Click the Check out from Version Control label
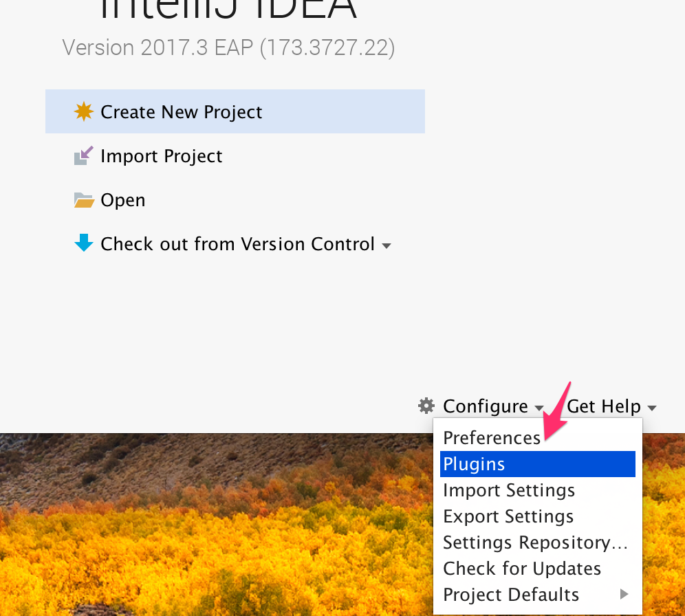This screenshot has height=616, width=685. [x=237, y=244]
